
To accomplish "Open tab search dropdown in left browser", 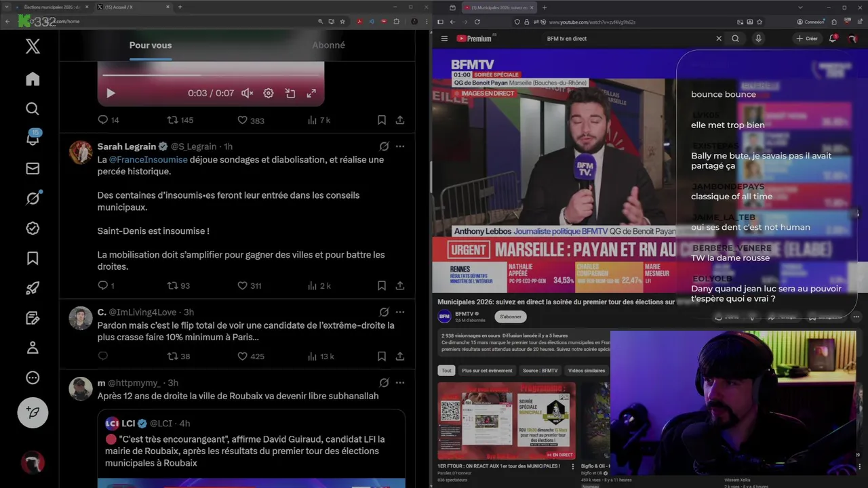I will click(x=6, y=7).
